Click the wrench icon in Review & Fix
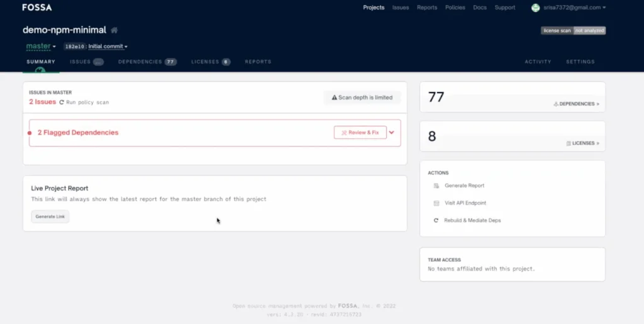 pos(344,133)
